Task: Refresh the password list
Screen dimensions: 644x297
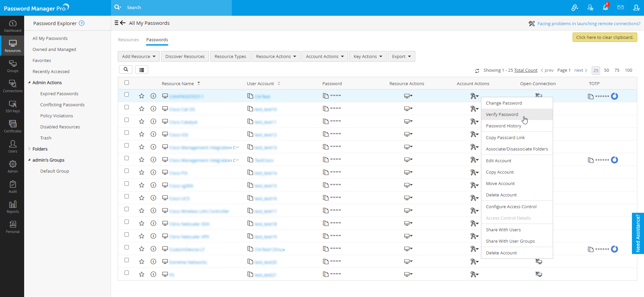Action: (477, 71)
